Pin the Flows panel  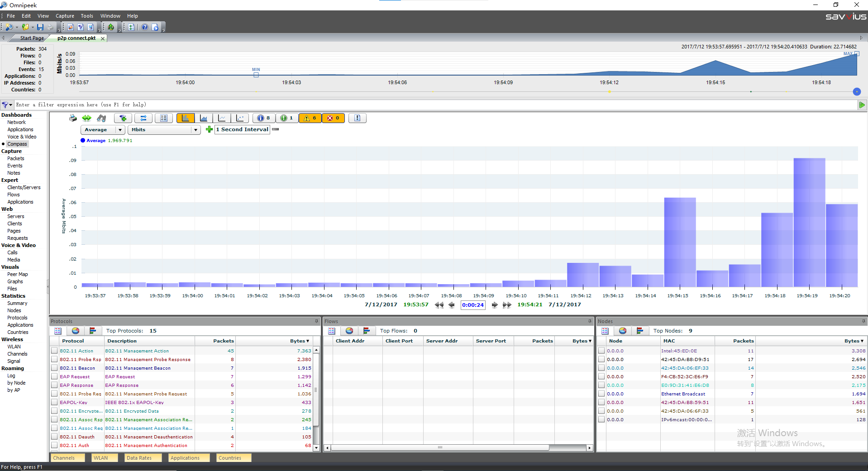590,321
